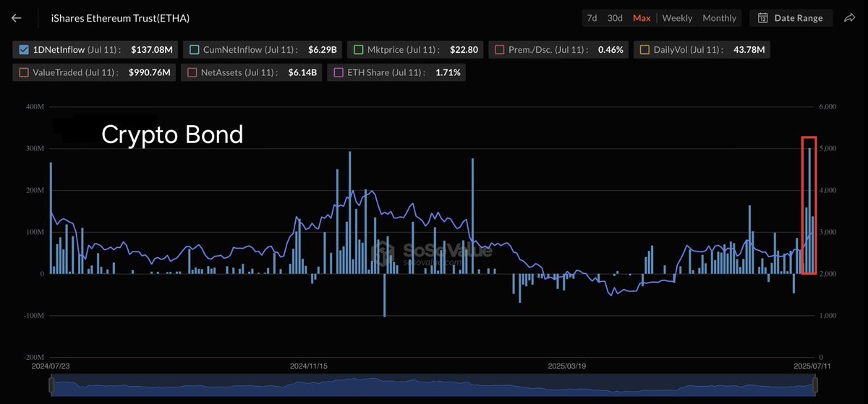
Task: Click the 2024/07/23 axis date label
Action: (x=51, y=366)
